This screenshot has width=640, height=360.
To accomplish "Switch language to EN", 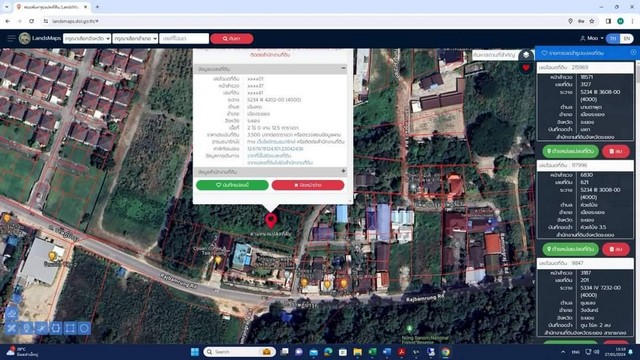I will click(x=627, y=38).
